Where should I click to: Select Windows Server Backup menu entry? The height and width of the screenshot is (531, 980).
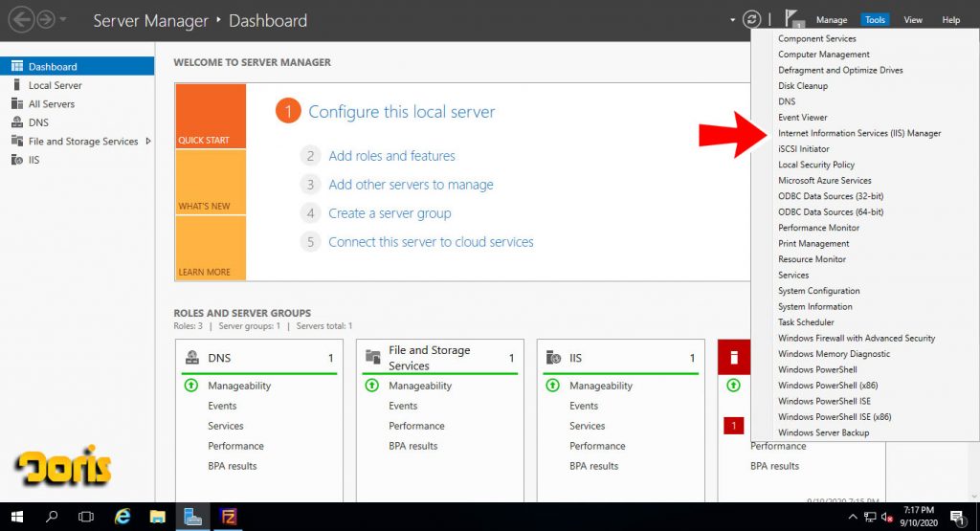tap(823, 432)
